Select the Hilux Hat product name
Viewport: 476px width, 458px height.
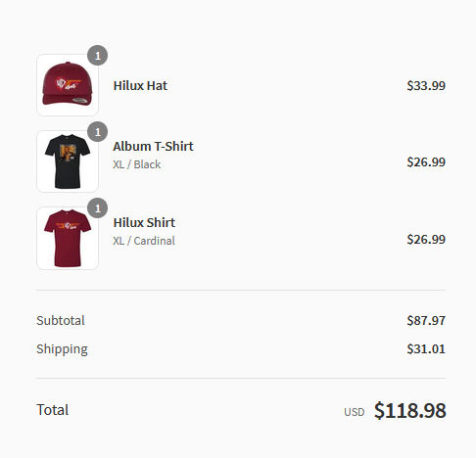tap(140, 85)
